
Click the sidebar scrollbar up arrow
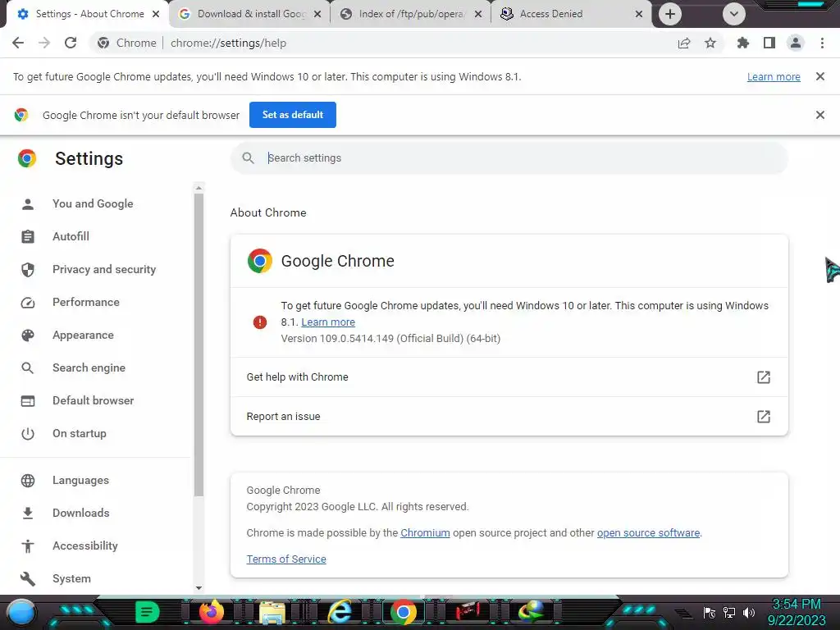[x=199, y=188]
